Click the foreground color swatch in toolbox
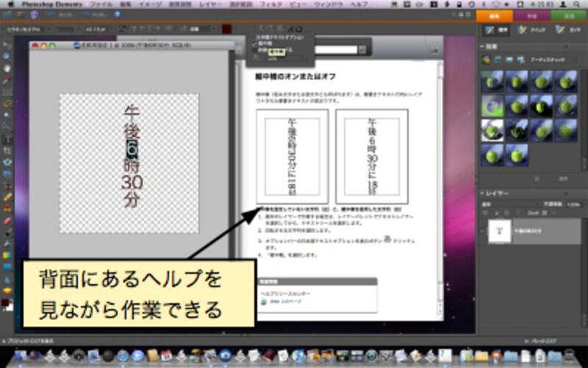The width and height of the screenshot is (588, 368). click(5, 302)
